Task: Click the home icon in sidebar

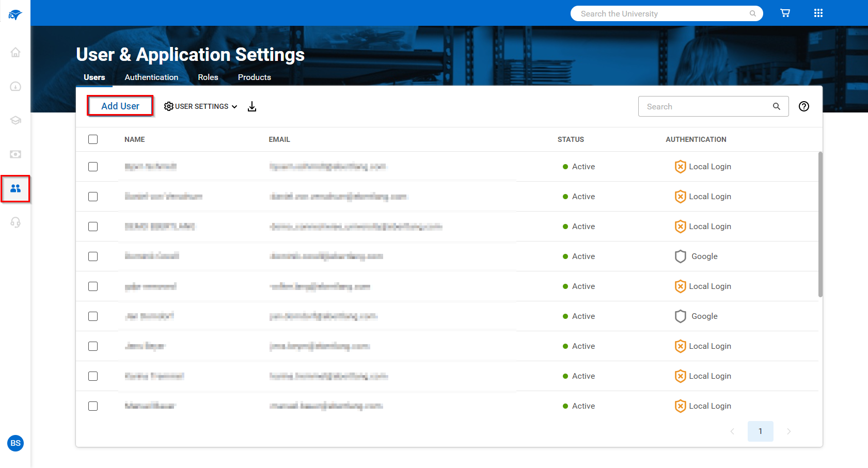Action: pos(15,52)
